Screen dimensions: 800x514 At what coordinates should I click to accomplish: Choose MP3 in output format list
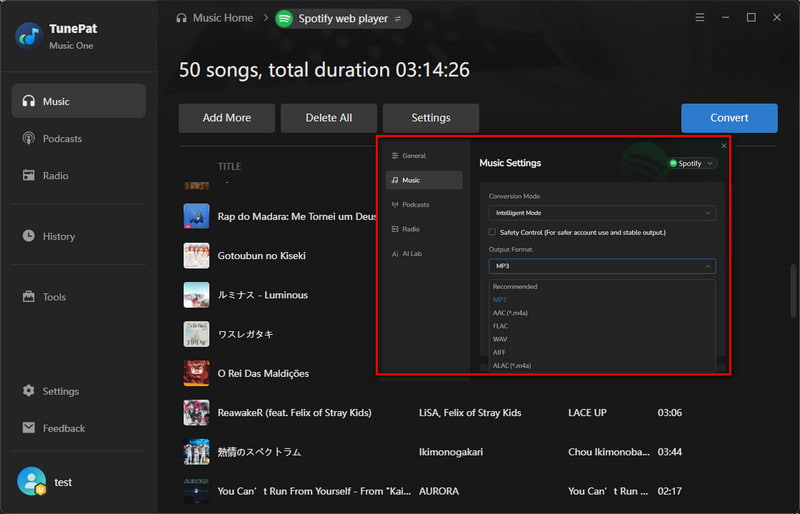[500, 300]
